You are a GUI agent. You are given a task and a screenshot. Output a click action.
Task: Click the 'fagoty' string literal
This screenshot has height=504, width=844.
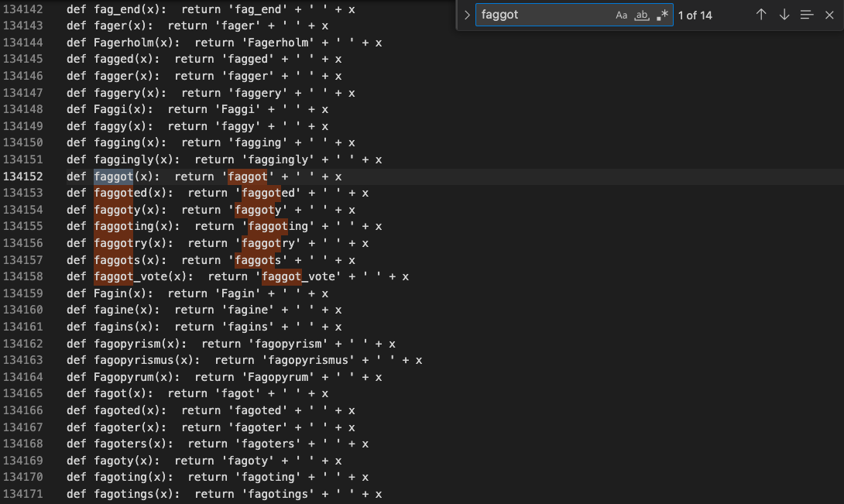248,461
